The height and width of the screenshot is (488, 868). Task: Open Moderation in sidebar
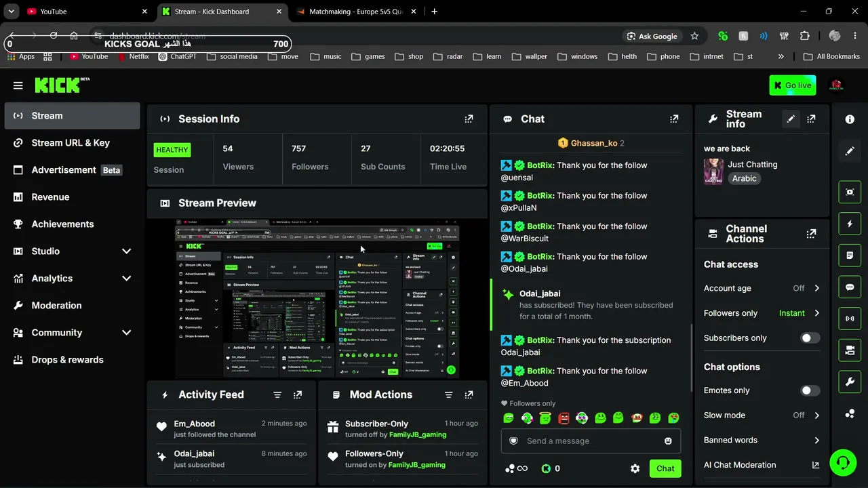72,306
